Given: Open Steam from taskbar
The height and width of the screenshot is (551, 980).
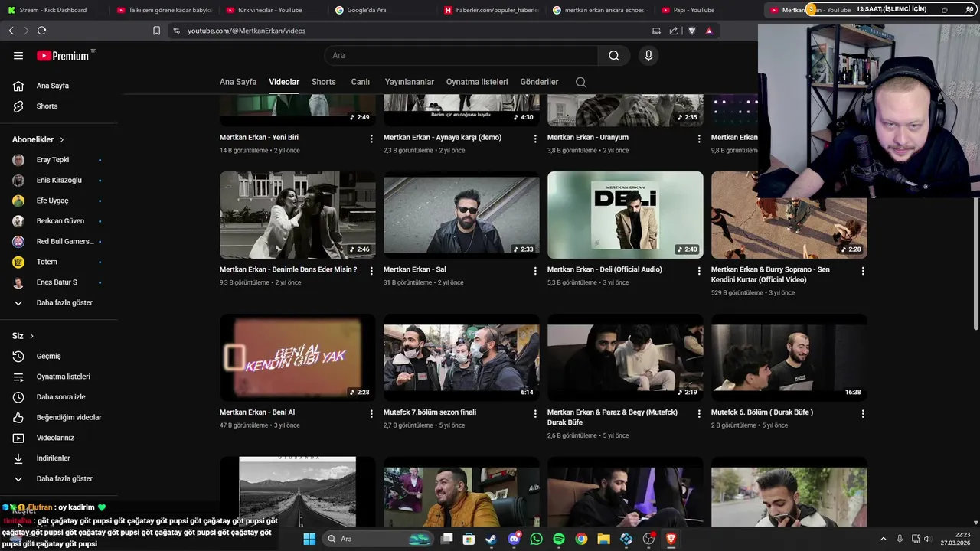Looking at the screenshot, I should pyautogui.click(x=491, y=539).
